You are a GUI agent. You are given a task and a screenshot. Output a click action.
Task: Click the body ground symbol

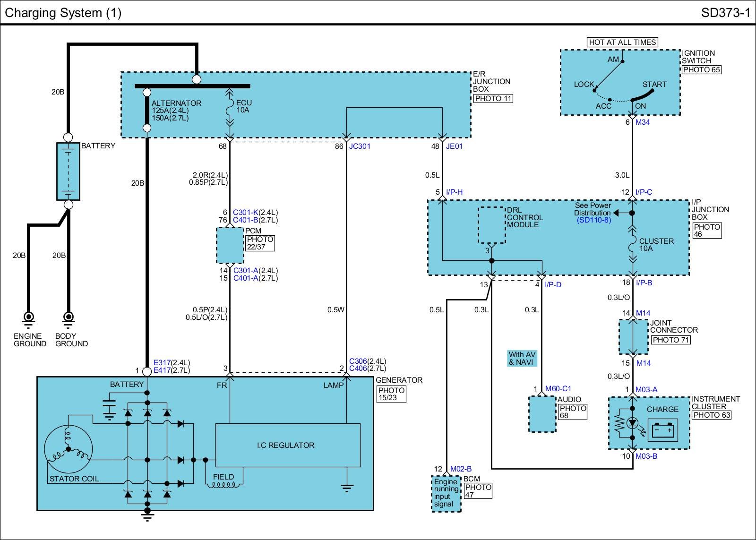click(69, 318)
